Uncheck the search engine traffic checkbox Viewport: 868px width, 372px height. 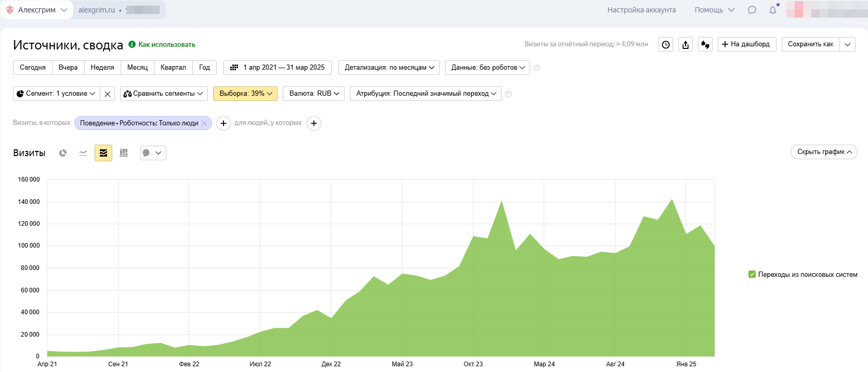752,274
